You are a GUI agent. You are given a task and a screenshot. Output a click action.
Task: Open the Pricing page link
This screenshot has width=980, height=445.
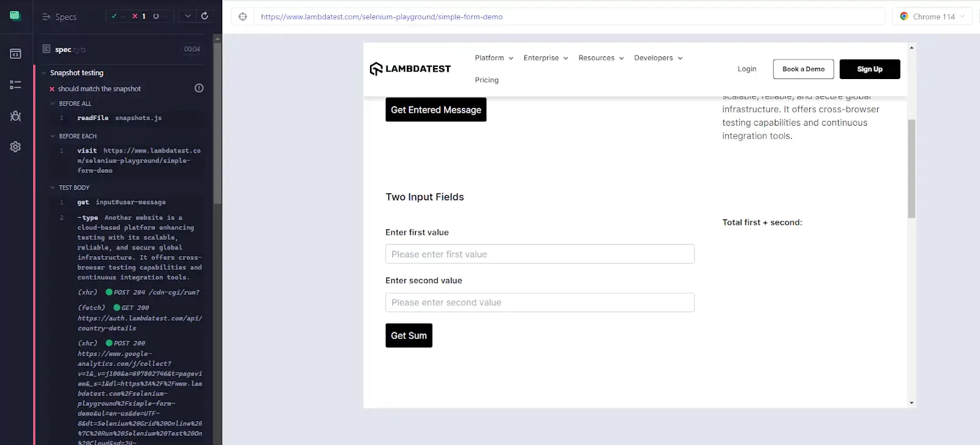click(486, 80)
